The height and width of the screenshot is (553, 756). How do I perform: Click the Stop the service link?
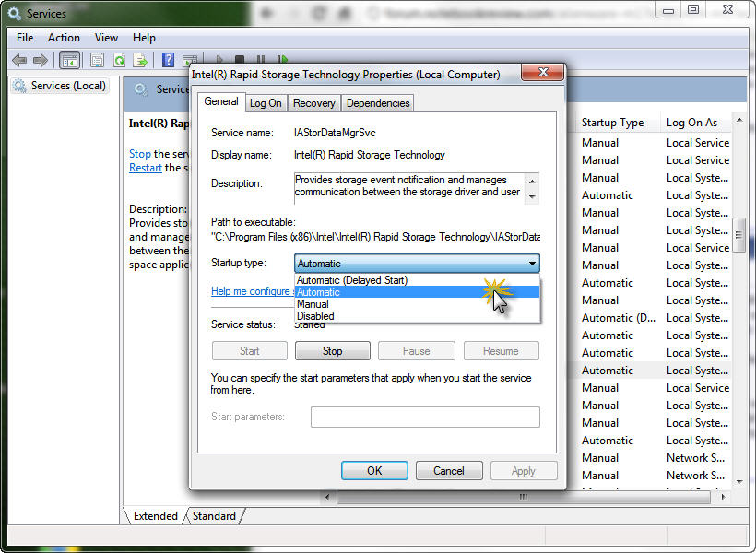click(x=140, y=154)
